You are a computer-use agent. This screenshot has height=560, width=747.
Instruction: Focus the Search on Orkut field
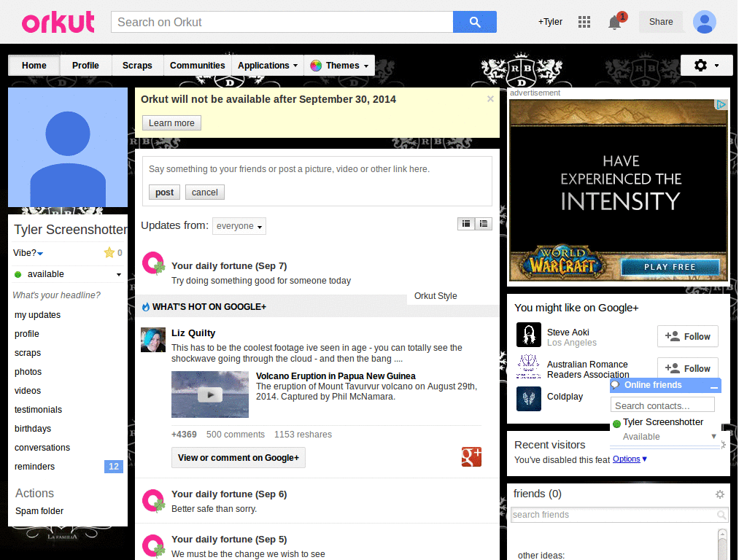click(x=282, y=22)
